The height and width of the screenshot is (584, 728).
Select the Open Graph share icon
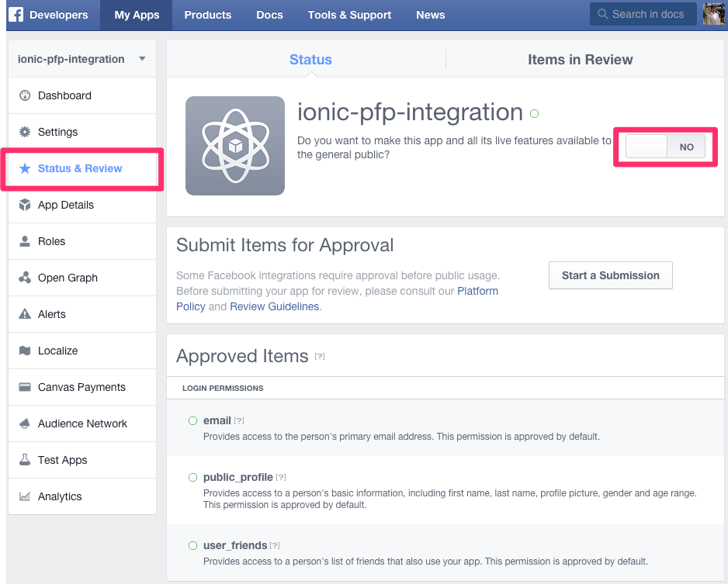point(24,278)
